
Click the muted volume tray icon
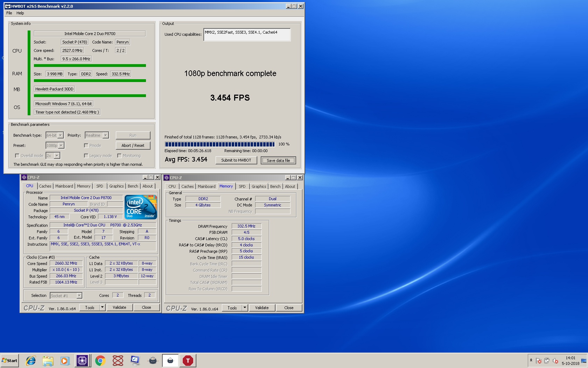pos(555,361)
